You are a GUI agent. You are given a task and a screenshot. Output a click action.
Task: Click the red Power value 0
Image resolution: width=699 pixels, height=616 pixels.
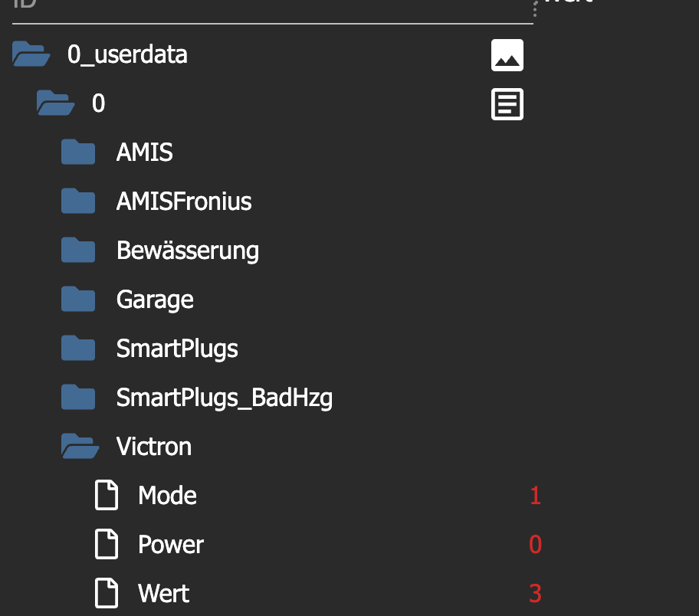[536, 545]
